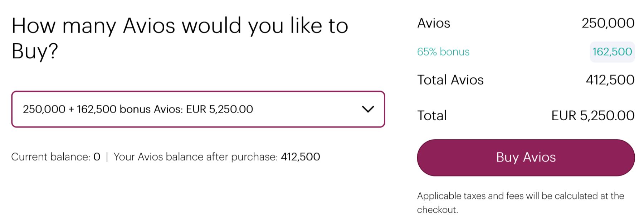Click the word 'checkout.' in the note
644x222 pixels.
point(437,210)
